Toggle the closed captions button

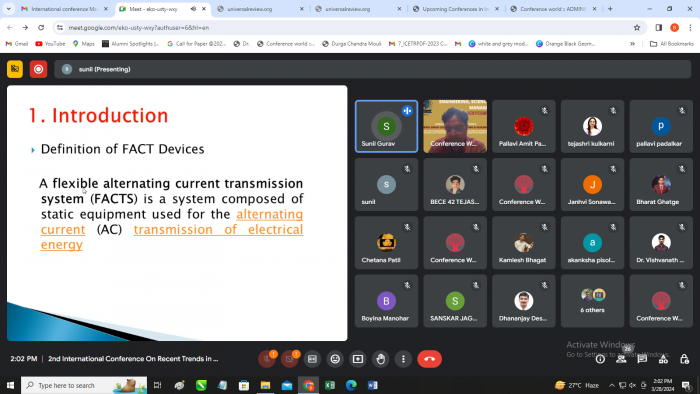tap(312, 359)
